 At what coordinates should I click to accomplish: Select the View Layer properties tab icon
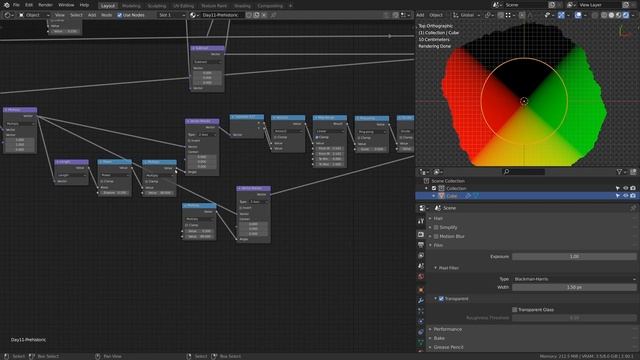coord(421,255)
